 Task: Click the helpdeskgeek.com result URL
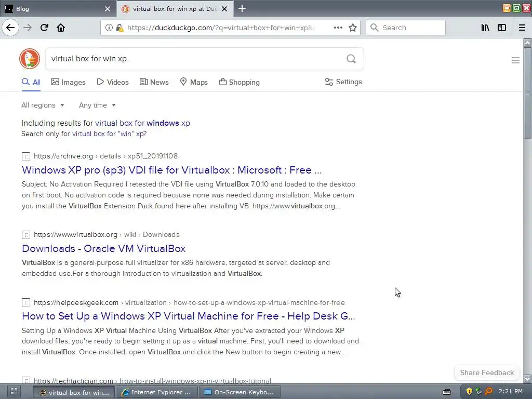(x=189, y=302)
